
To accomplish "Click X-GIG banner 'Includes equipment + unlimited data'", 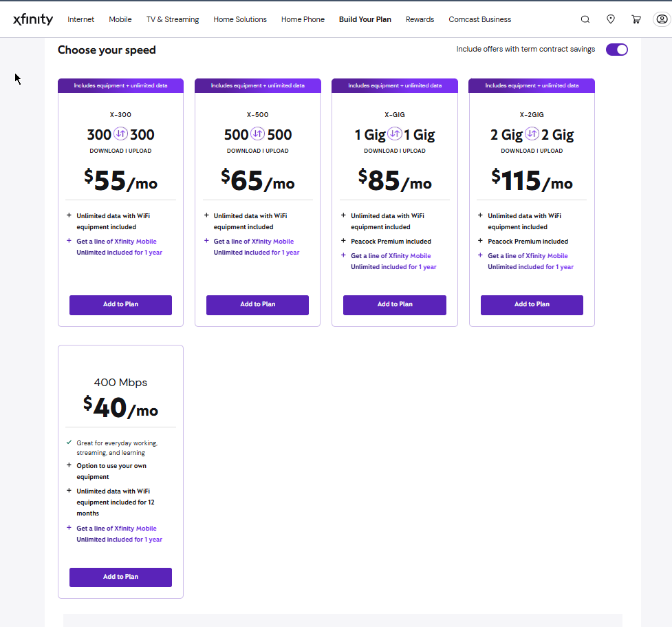I will point(395,86).
